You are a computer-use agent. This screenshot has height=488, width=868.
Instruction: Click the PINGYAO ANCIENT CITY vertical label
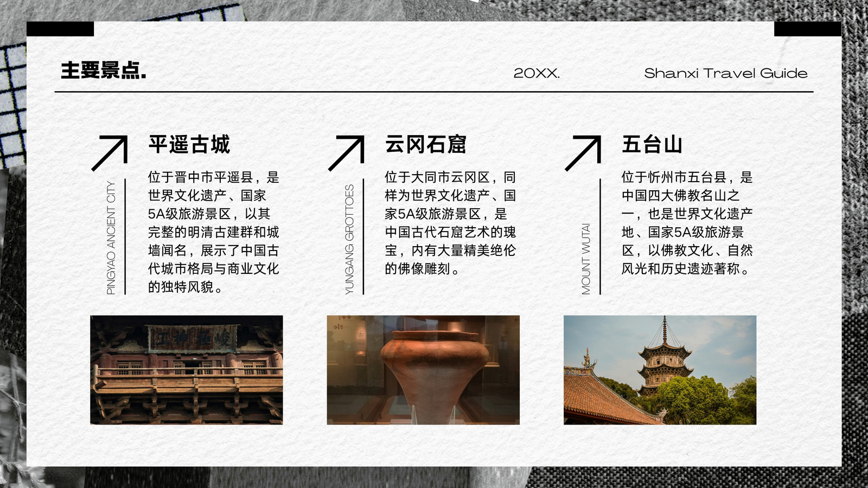[111, 238]
